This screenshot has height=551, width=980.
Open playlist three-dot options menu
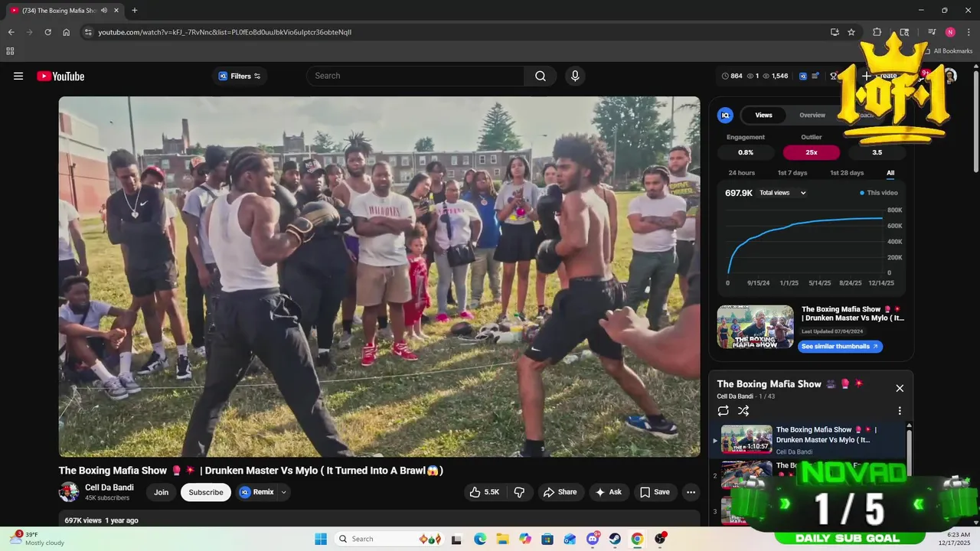[x=900, y=411]
